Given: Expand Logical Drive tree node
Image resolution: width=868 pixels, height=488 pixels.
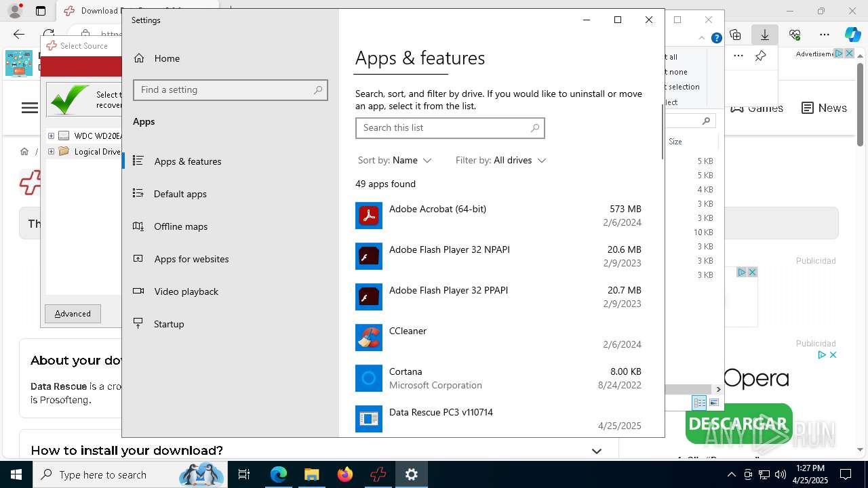Looking at the screenshot, I should pyautogui.click(x=51, y=151).
